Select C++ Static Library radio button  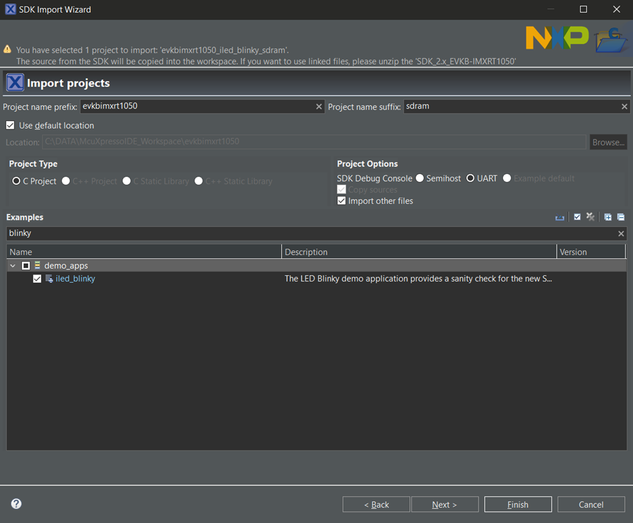(x=199, y=181)
